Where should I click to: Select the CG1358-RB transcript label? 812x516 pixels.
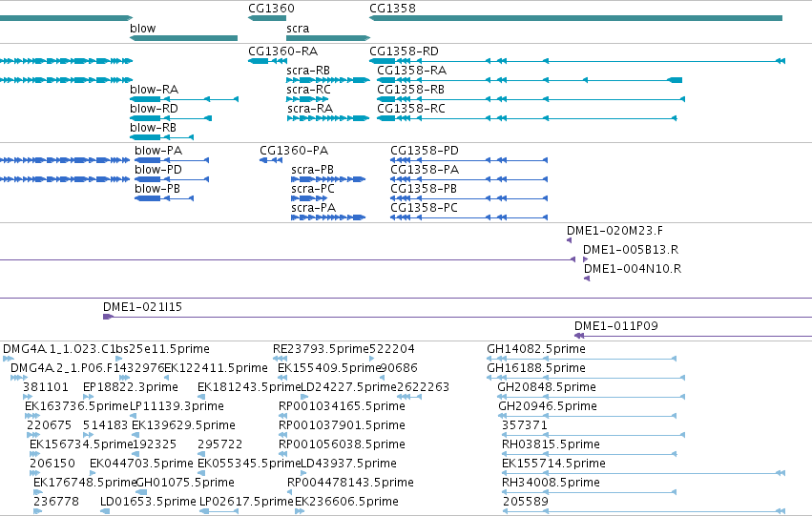[x=411, y=90]
